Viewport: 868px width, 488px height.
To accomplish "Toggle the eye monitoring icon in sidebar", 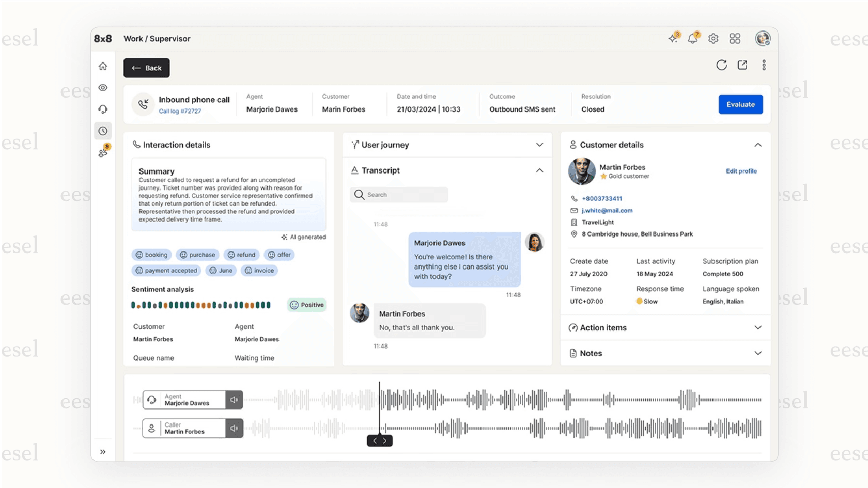I will [103, 88].
